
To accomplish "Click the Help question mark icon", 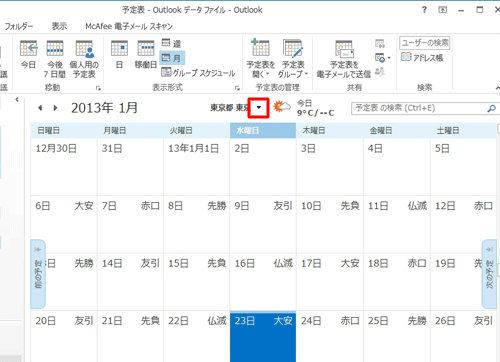I will [424, 10].
